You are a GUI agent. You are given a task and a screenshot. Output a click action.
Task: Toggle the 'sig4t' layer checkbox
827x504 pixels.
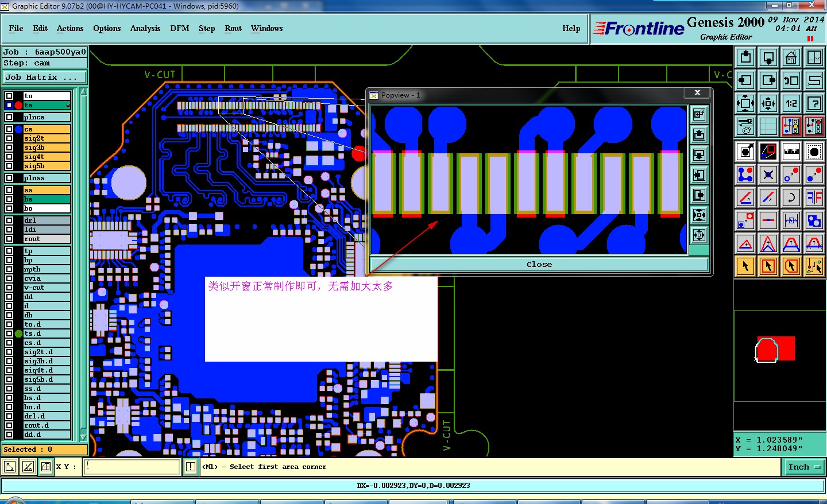(x=9, y=157)
